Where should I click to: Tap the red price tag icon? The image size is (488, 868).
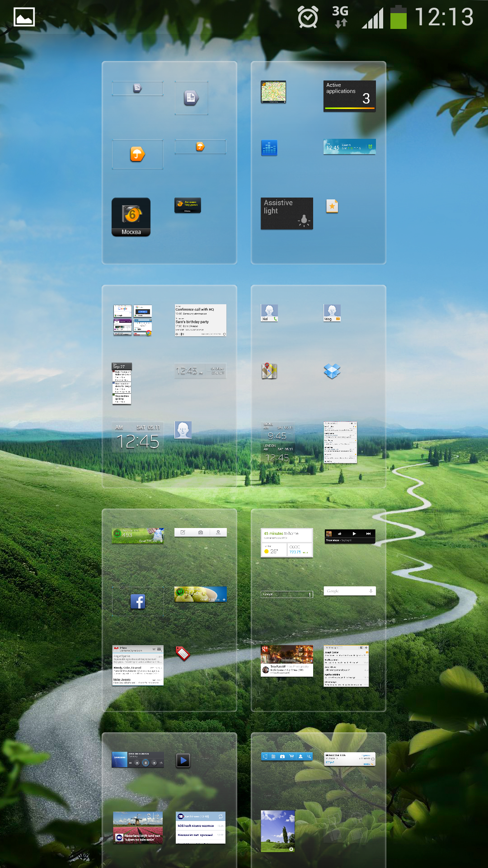[183, 653]
